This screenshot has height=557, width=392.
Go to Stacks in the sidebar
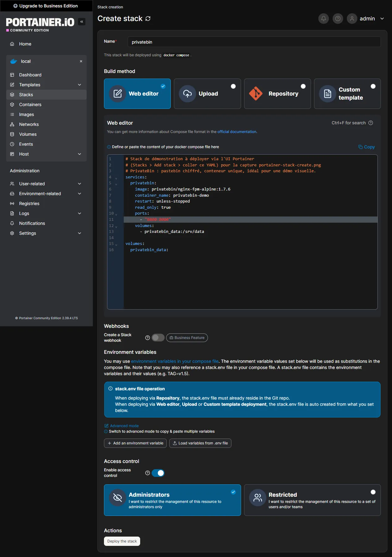pos(46,95)
